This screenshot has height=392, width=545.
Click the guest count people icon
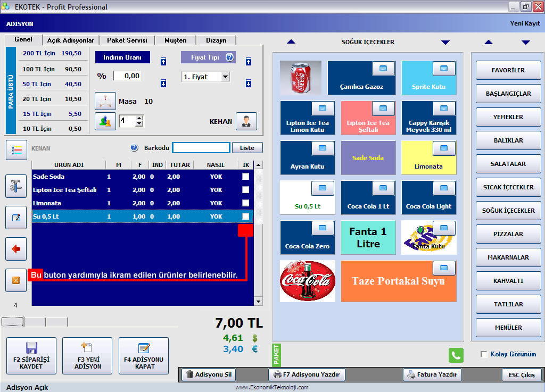pos(105,121)
